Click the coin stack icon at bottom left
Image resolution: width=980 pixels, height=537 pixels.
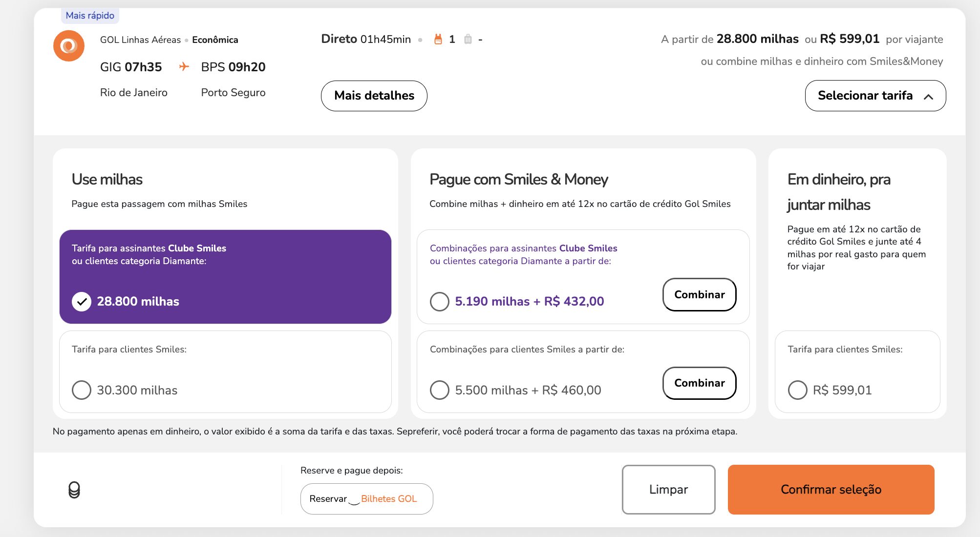point(74,490)
